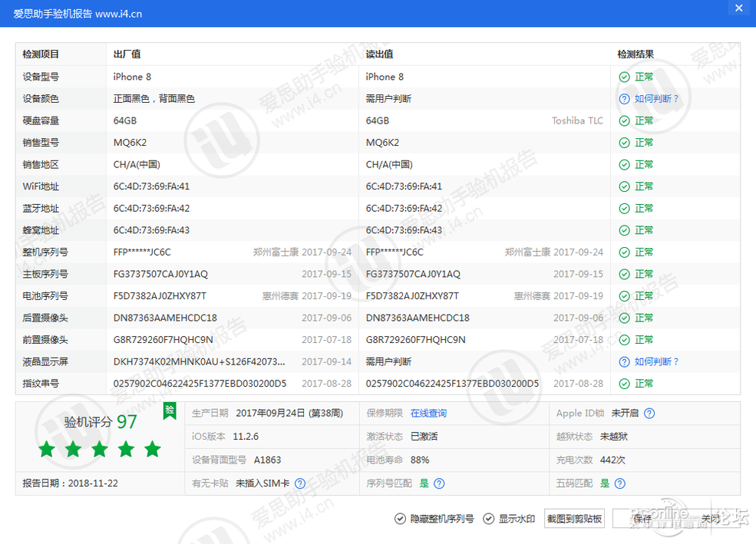This screenshot has width=756, height=544.
Task: Click the 激活状态 value 已激活
Action: [x=424, y=437]
